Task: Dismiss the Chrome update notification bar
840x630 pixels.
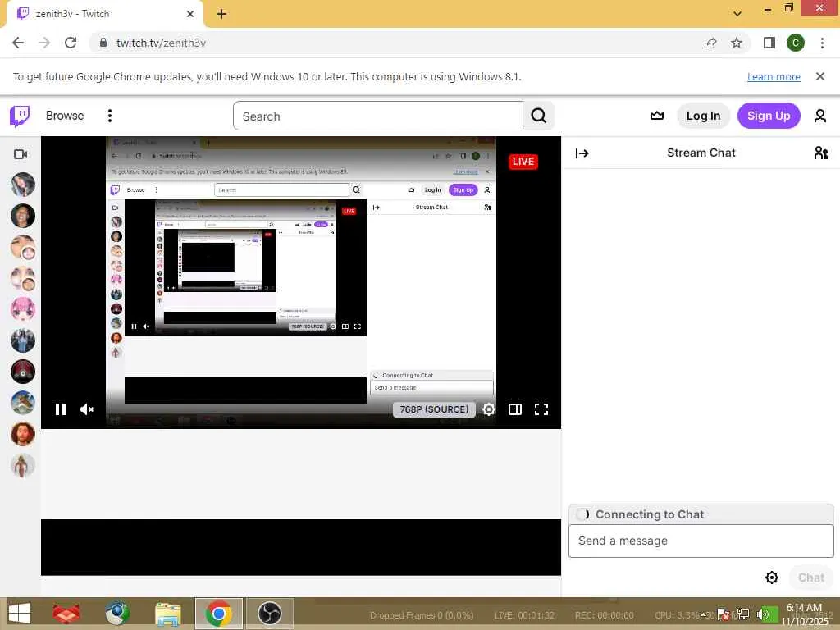Action: pyautogui.click(x=819, y=76)
